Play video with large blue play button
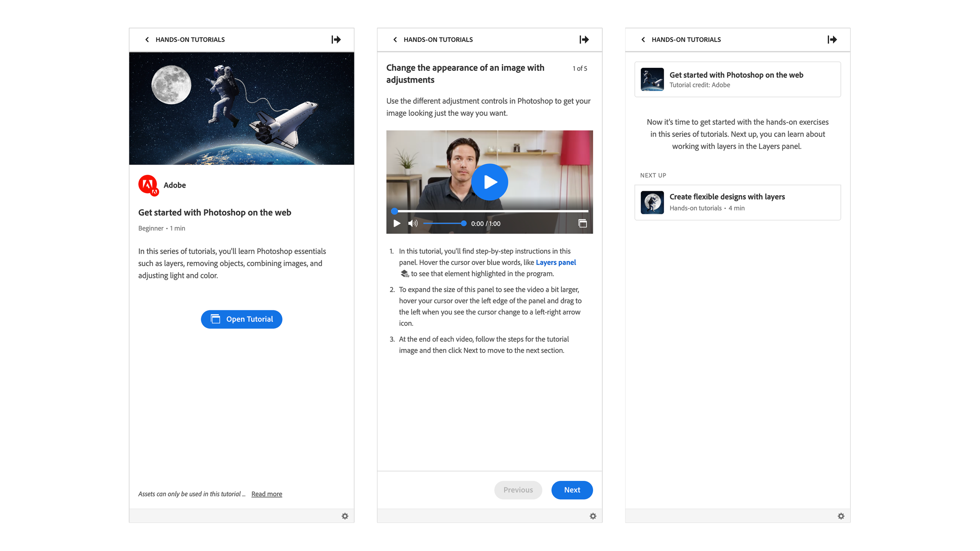 [x=489, y=182]
